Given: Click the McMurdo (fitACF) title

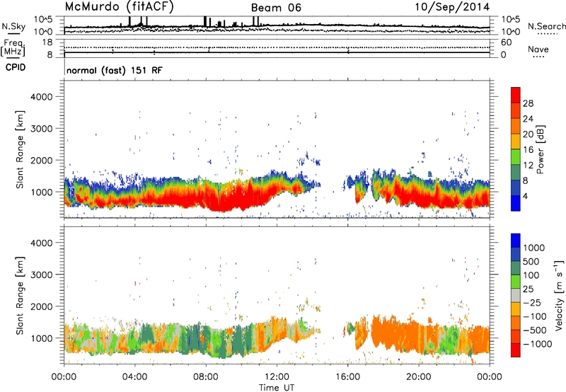Looking at the screenshot, I should click(119, 7).
